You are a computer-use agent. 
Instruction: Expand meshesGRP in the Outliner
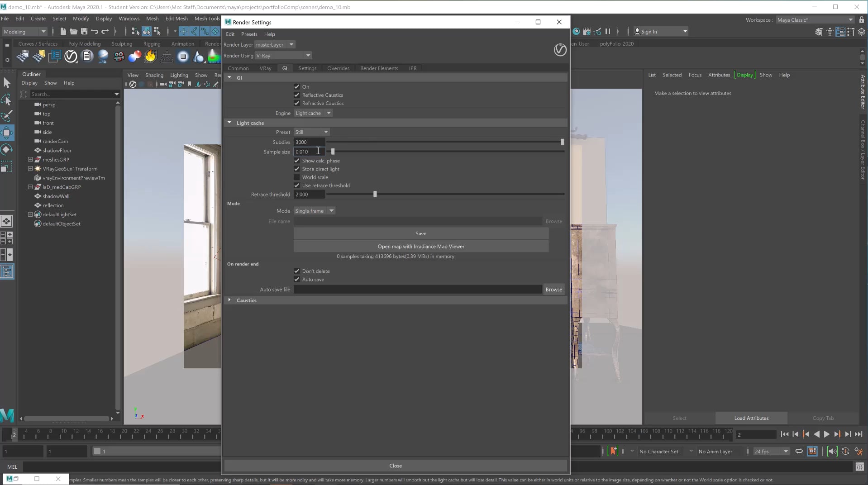click(30, 159)
